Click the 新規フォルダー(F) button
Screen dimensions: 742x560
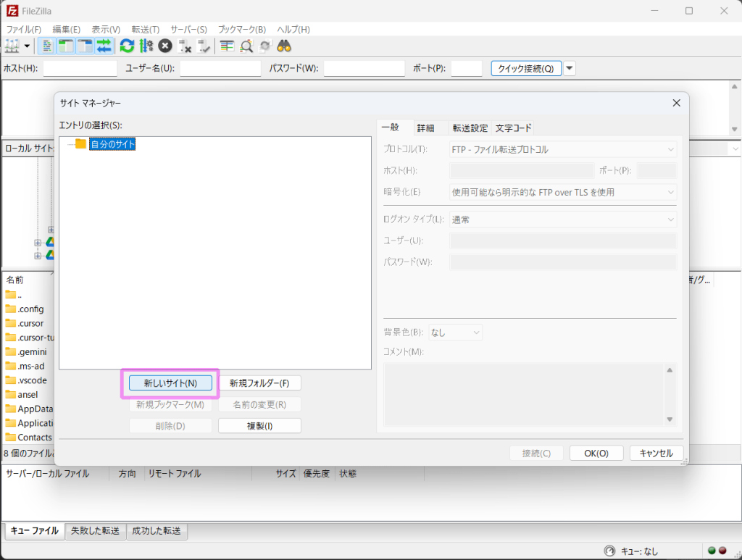pyautogui.click(x=259, y=383)
